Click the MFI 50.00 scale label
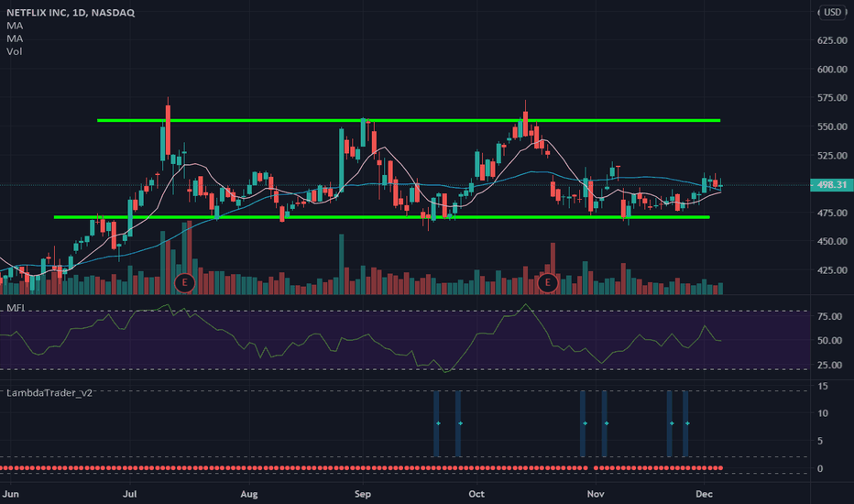Image resolution: width=854 pixels, height=504 pixels. [830, 341]
